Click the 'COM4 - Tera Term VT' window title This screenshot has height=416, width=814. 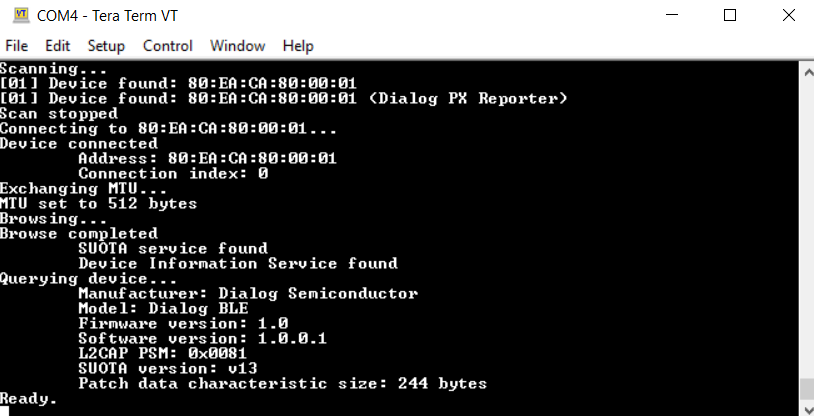[x=107, y=16]
